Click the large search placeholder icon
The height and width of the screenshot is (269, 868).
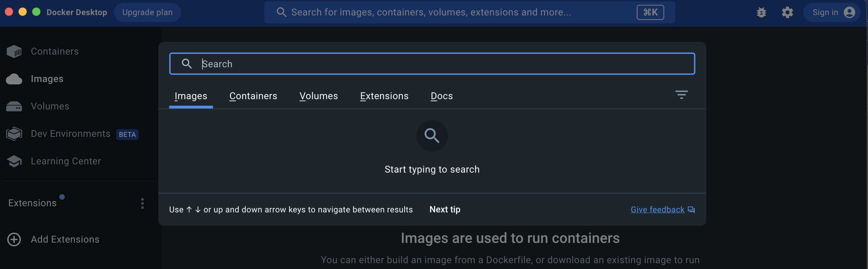click(432, 136)
